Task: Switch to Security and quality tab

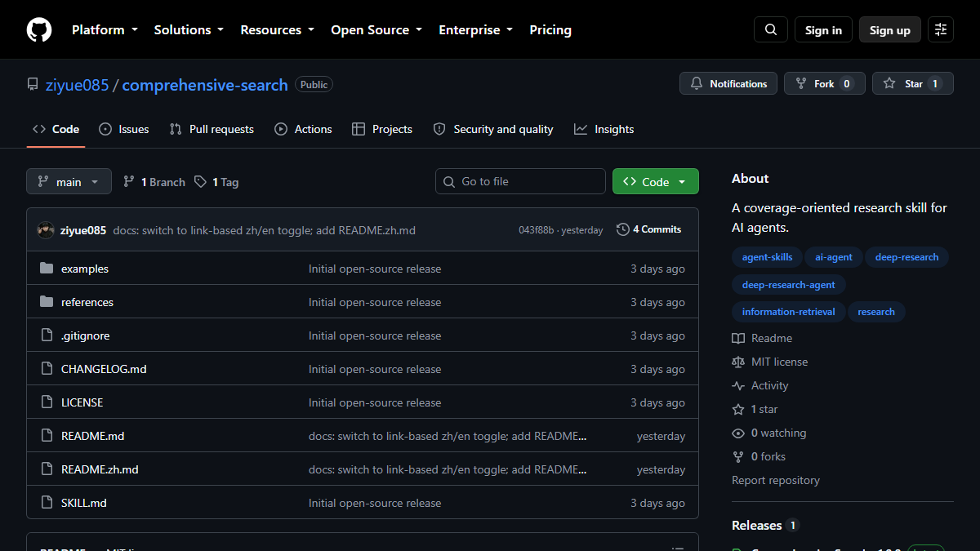Action: click(x=493, y=129)
